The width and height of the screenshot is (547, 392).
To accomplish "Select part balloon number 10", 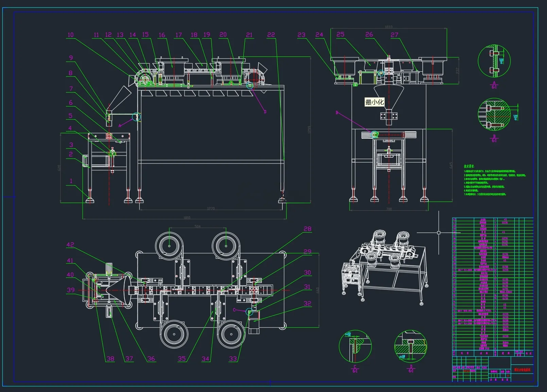I will [x=70, y=35].
